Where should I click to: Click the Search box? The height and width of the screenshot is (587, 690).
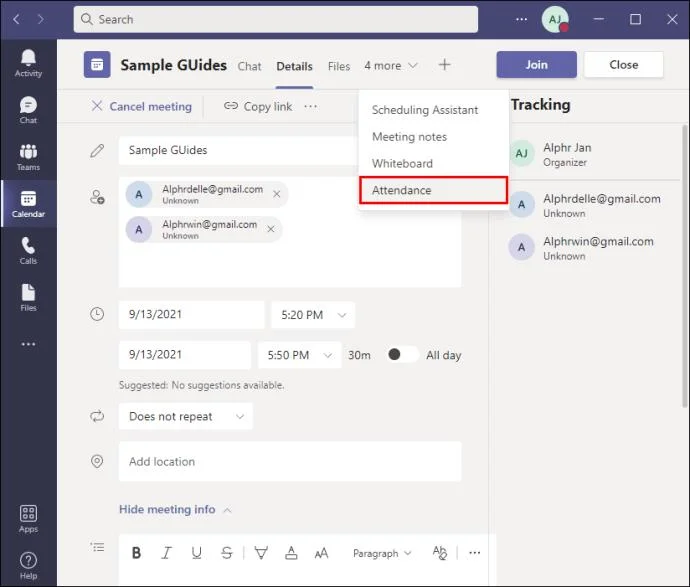[x=276, y=19]
